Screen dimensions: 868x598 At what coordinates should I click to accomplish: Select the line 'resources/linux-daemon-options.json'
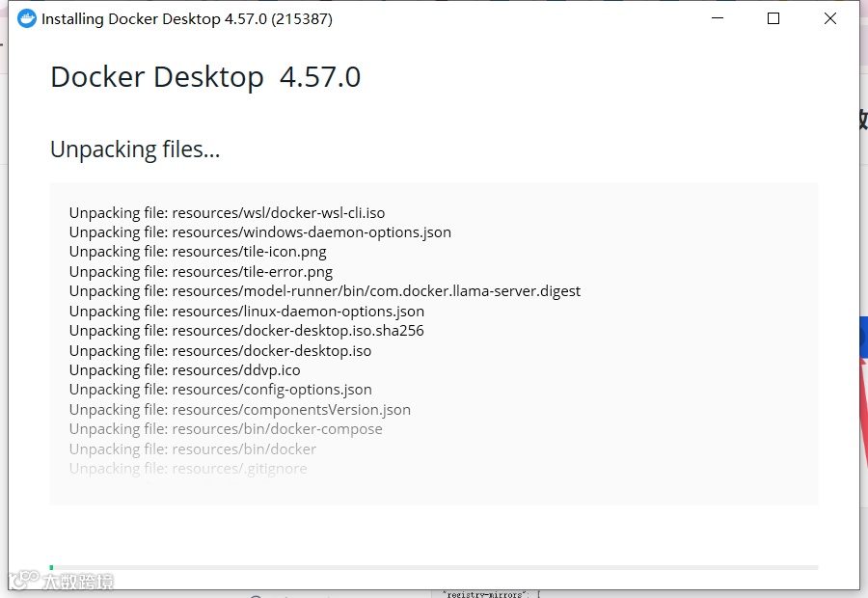pos(247,311)
